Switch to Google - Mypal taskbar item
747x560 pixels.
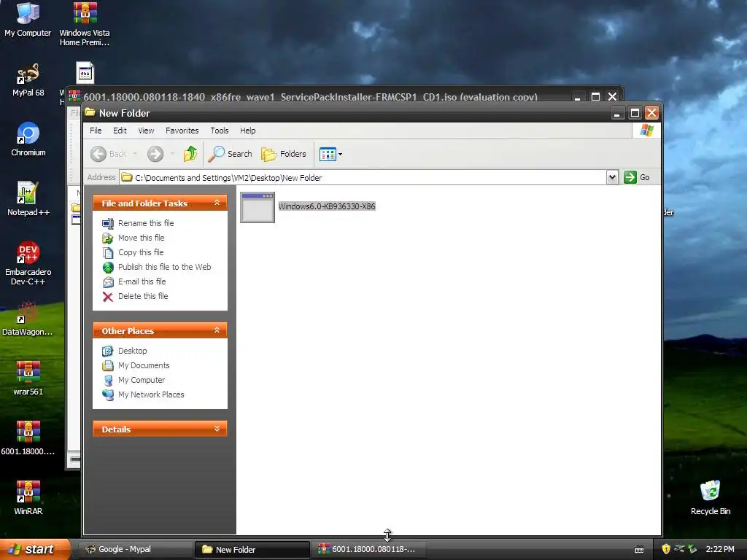(135, 549)
